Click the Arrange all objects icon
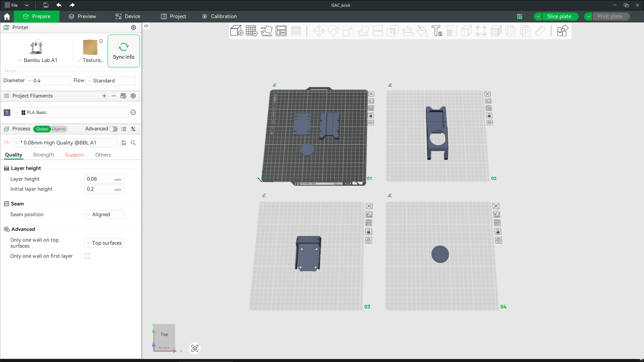This screenshot has height=362, width=644. click(x=281, y=31)
